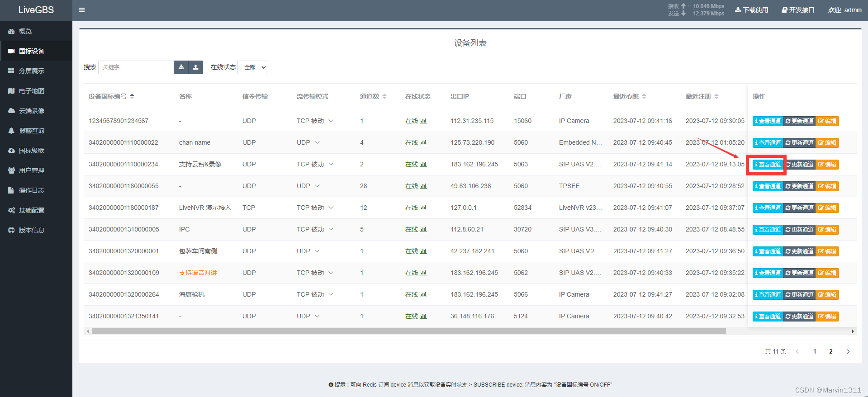
Task: Go to pagination page 1
Action: (815, 351)
